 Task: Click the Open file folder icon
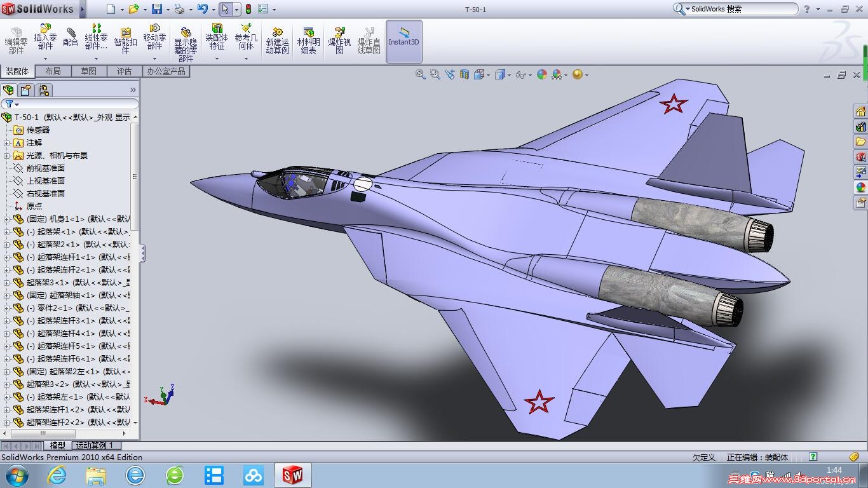pyautogui.click(x=133, y=9)
